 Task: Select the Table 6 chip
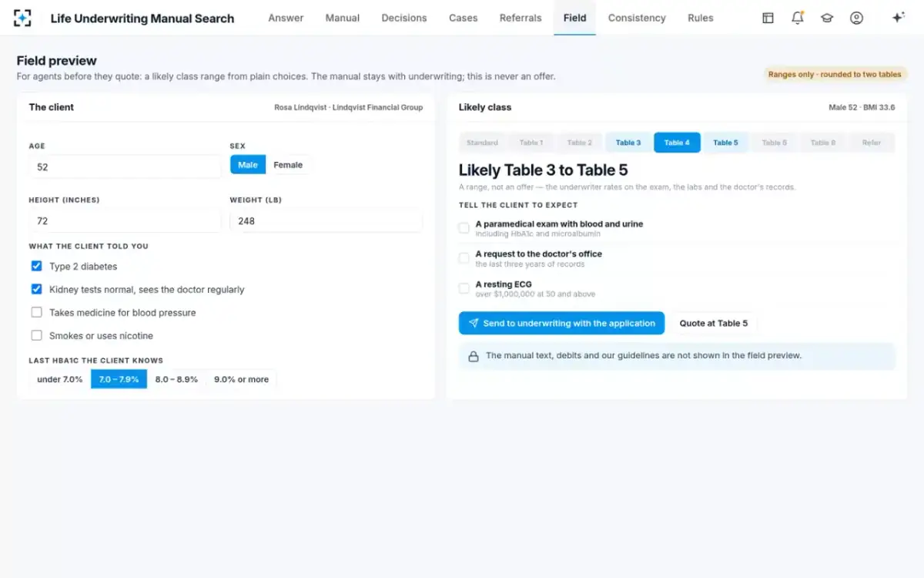tap(774, 143)
